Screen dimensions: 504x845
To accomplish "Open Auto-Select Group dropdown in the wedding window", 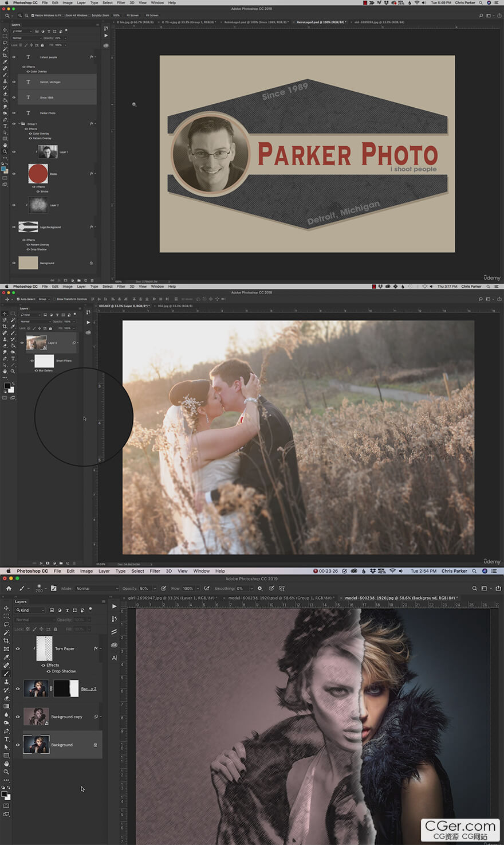I will click(44, 299).
